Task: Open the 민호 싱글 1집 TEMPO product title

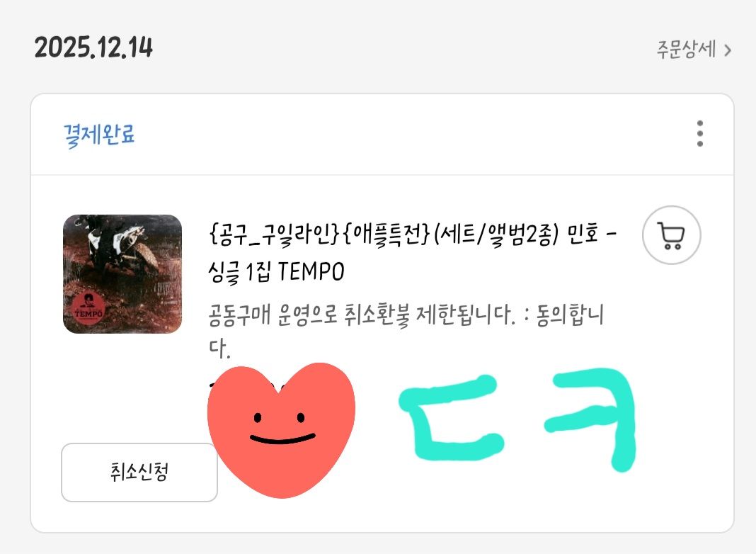Action: (412, 253)
